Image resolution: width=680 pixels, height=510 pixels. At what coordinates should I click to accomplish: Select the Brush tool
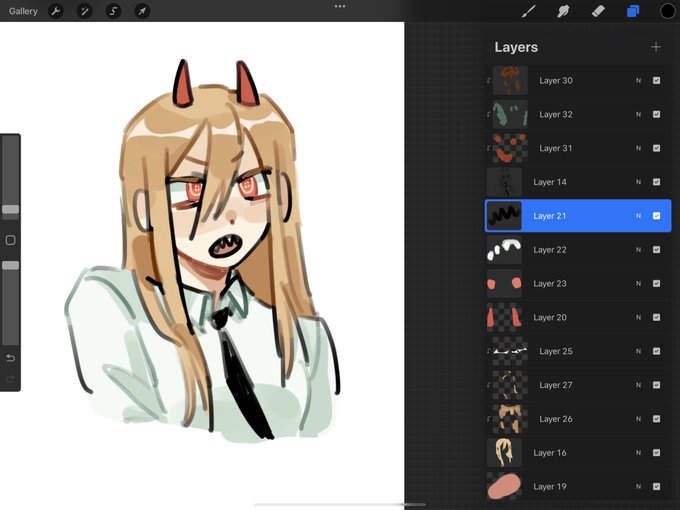pyautogui.click(x=528, y=11)
